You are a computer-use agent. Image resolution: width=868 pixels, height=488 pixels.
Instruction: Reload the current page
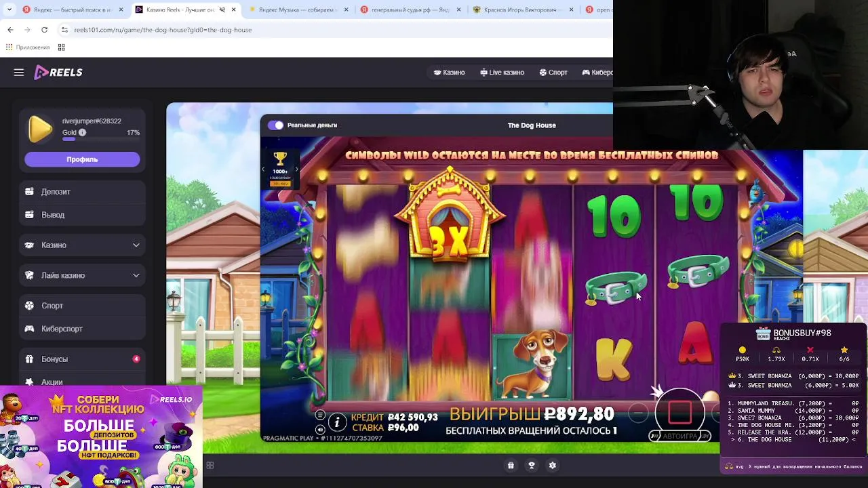point(44,30)
